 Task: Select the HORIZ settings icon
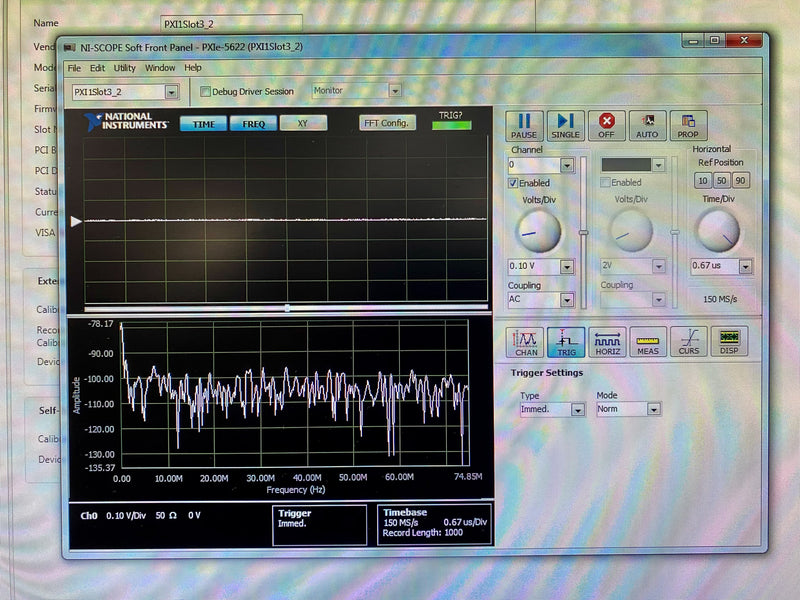[x=607, y=342]
